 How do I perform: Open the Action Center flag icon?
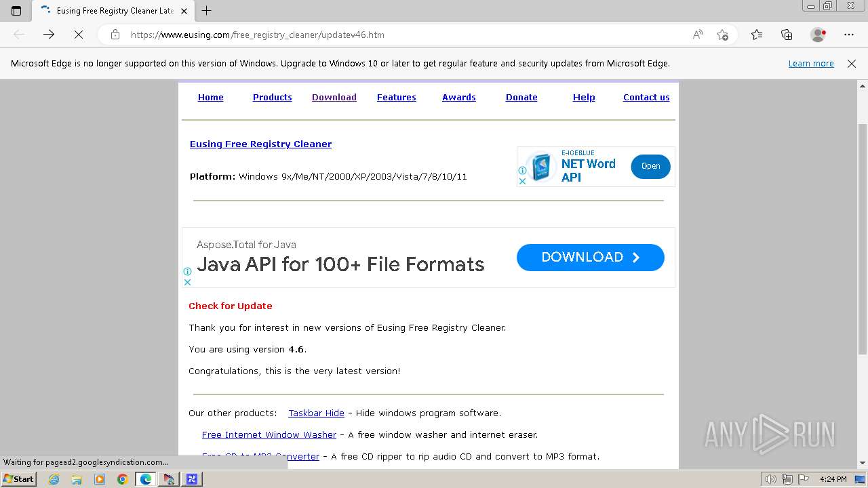(x=803, y=479)
